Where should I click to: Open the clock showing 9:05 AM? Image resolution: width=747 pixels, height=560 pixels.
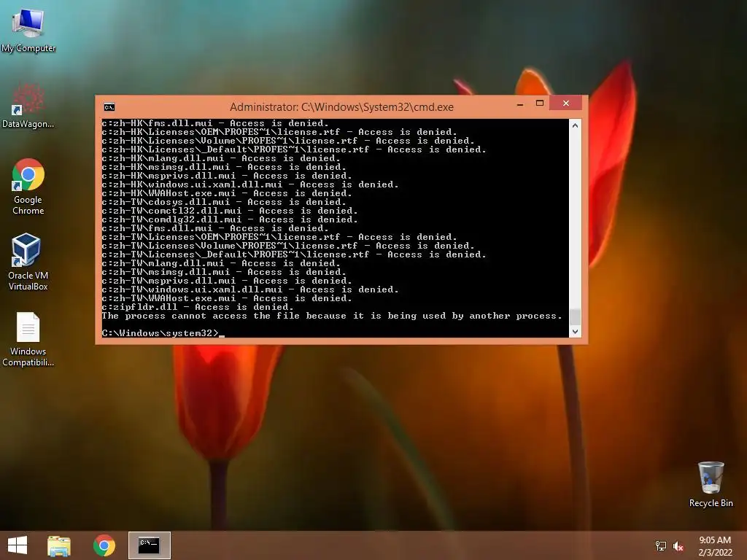pyautogui.click(x=715, y=546)
